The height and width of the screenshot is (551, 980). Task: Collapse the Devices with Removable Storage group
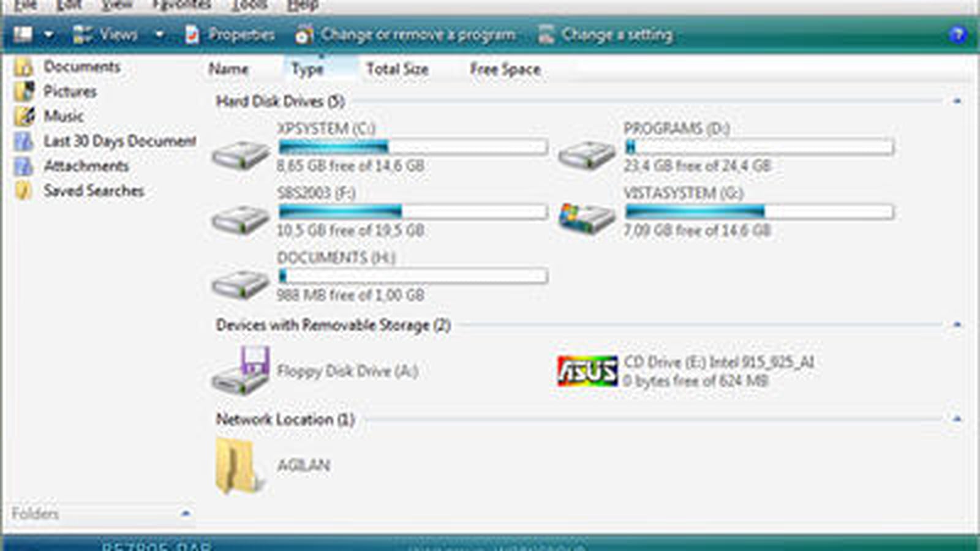click(x=957, y=324)
